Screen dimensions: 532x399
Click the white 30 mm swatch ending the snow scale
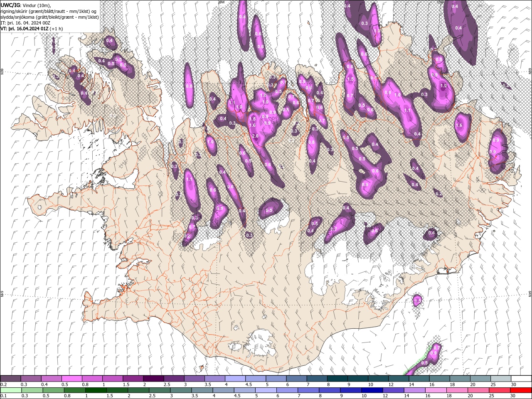[x=521, y=378]
